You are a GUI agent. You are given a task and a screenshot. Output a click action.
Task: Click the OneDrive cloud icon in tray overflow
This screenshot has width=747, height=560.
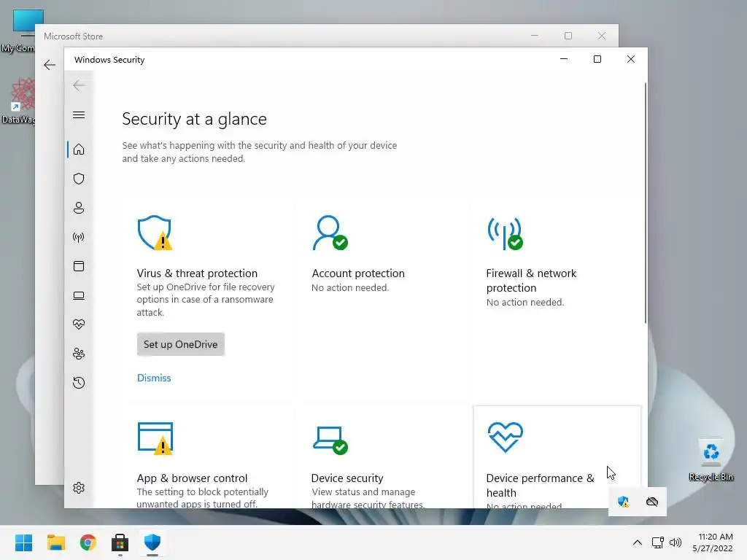click(652, 502)
